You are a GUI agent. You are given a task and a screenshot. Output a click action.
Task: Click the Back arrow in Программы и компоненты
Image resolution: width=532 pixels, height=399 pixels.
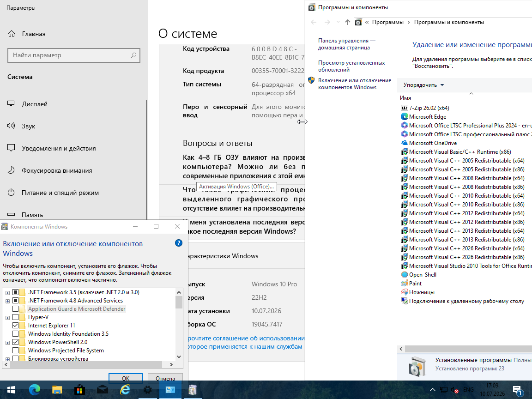point(314,22)
